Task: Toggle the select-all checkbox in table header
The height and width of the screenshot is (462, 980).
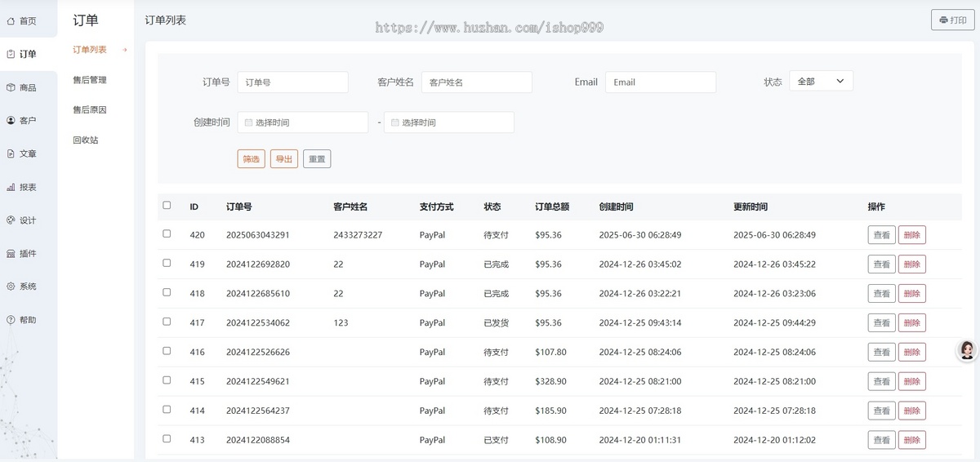Action: pyautogui.click(x=167, y=206)
